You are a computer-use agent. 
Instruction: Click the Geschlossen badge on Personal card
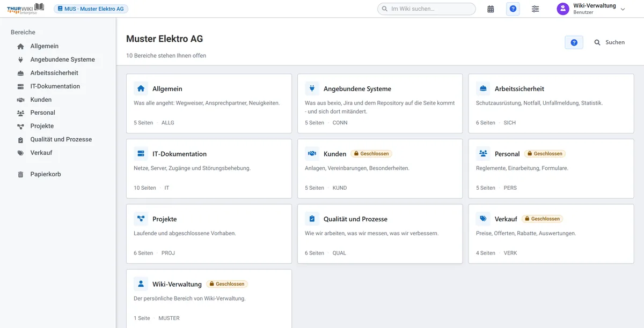[545, 154]
